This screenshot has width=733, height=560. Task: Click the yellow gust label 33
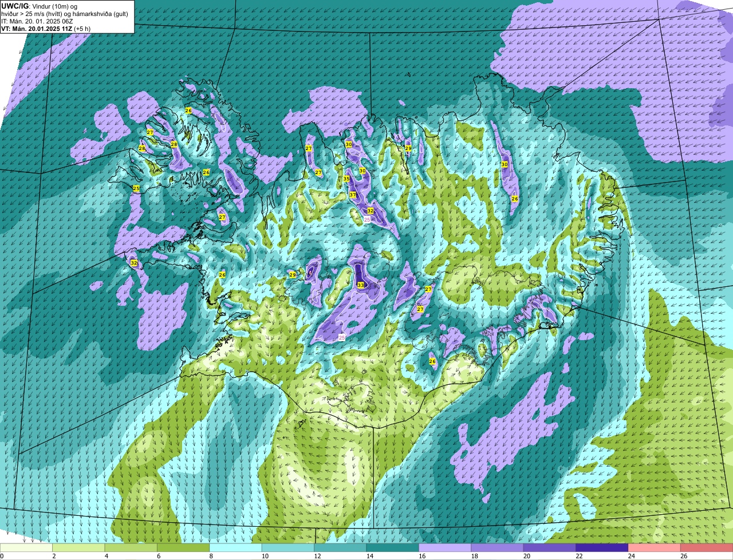[x=360, y=285]
